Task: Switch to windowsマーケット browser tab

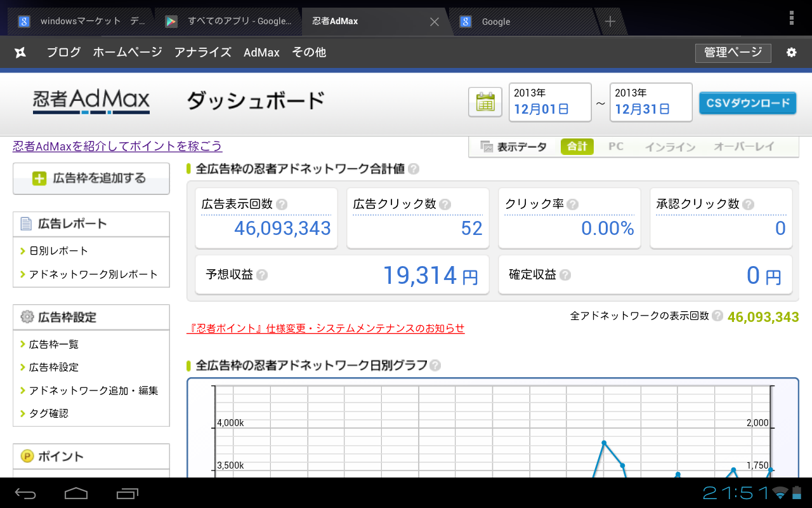Action: coord(81,22)
